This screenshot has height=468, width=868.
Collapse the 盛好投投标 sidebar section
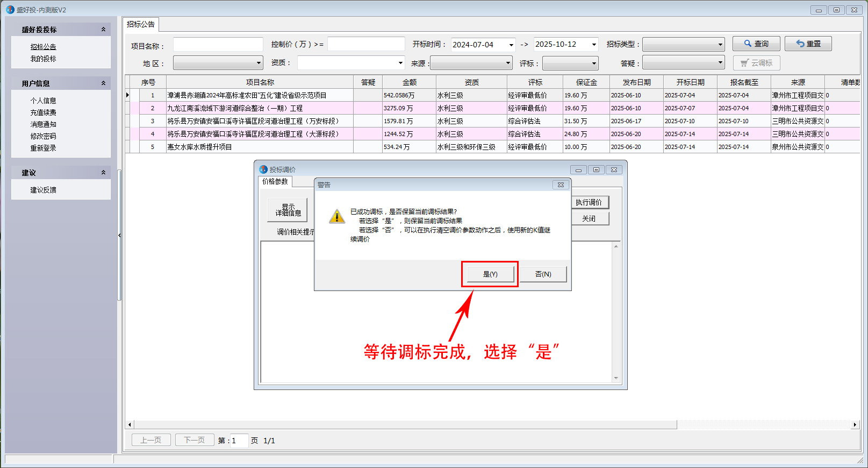[x=103, y=30]
